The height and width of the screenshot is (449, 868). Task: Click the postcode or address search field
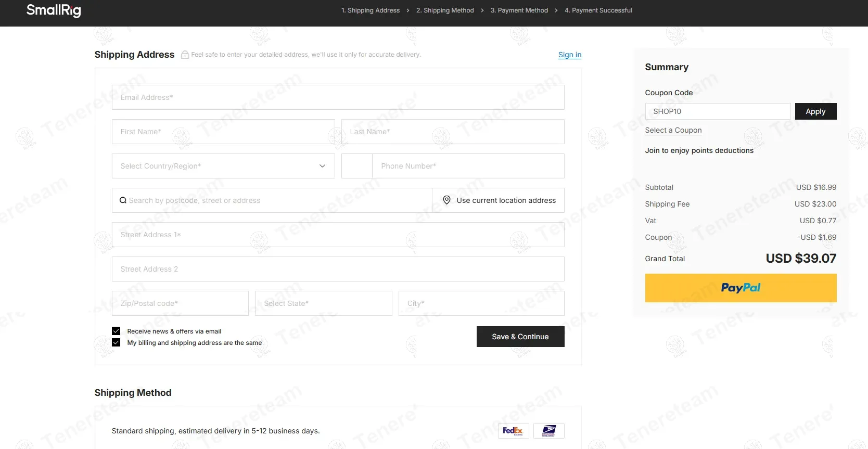pos(272,200)
